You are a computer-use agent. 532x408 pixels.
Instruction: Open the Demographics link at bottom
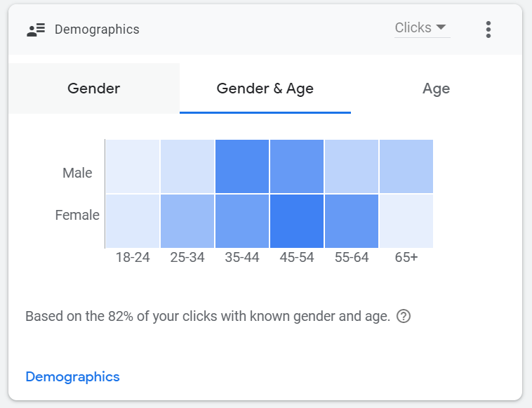(x=72, y=376)
